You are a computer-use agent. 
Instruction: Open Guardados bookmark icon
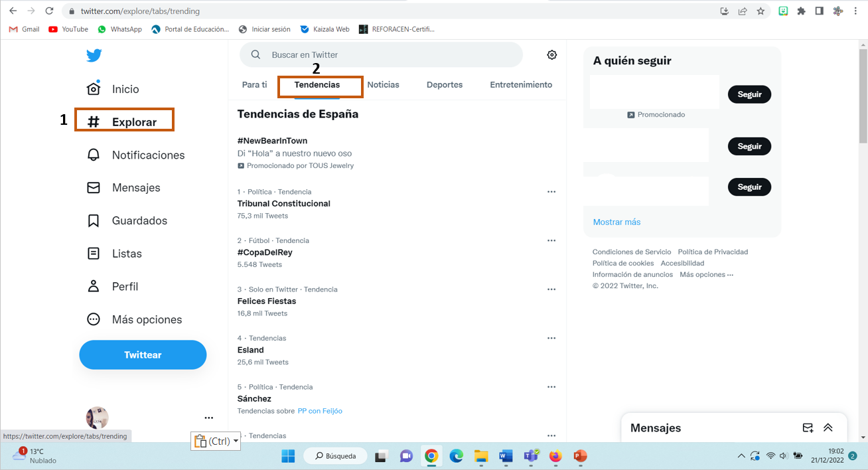point(94,220)
